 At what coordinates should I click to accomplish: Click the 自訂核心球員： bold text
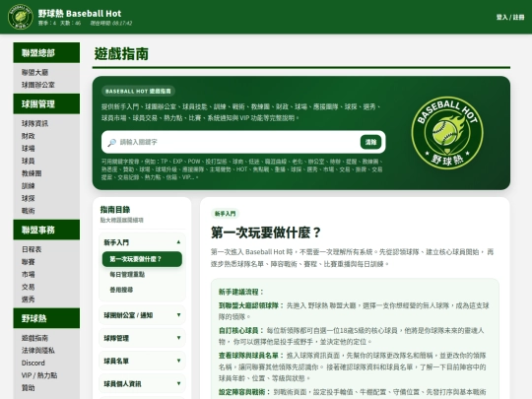241,330
